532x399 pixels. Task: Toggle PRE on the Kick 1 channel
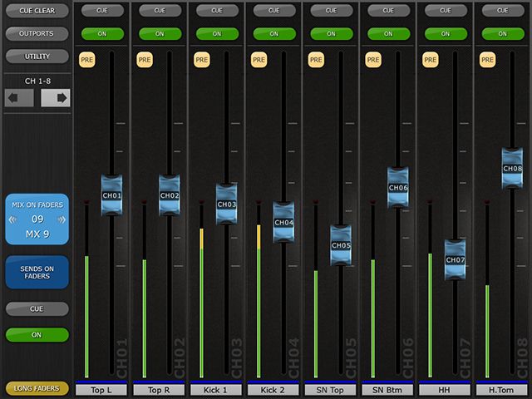pos(201,60)
